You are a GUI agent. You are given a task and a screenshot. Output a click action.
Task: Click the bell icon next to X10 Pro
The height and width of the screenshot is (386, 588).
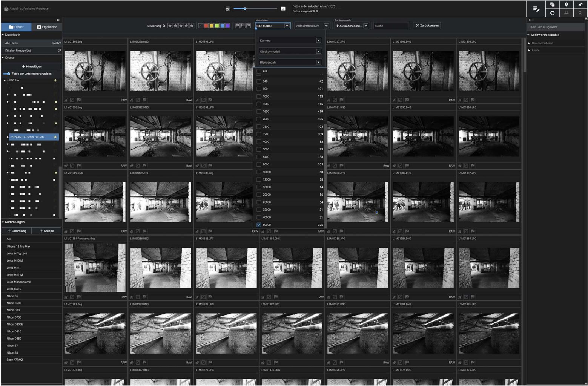55,80
